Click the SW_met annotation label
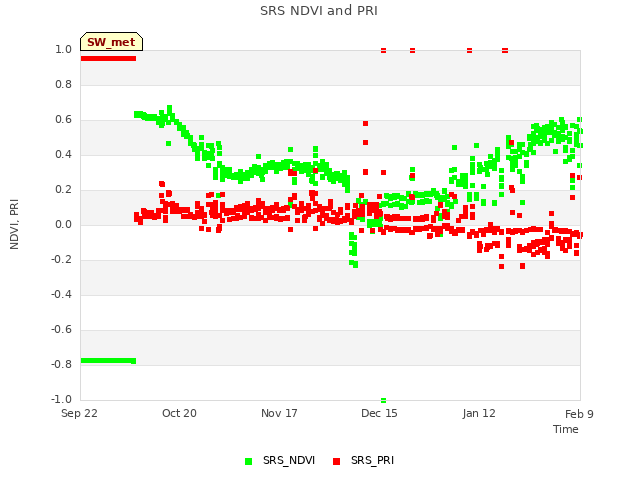 [x=111, y=42]
